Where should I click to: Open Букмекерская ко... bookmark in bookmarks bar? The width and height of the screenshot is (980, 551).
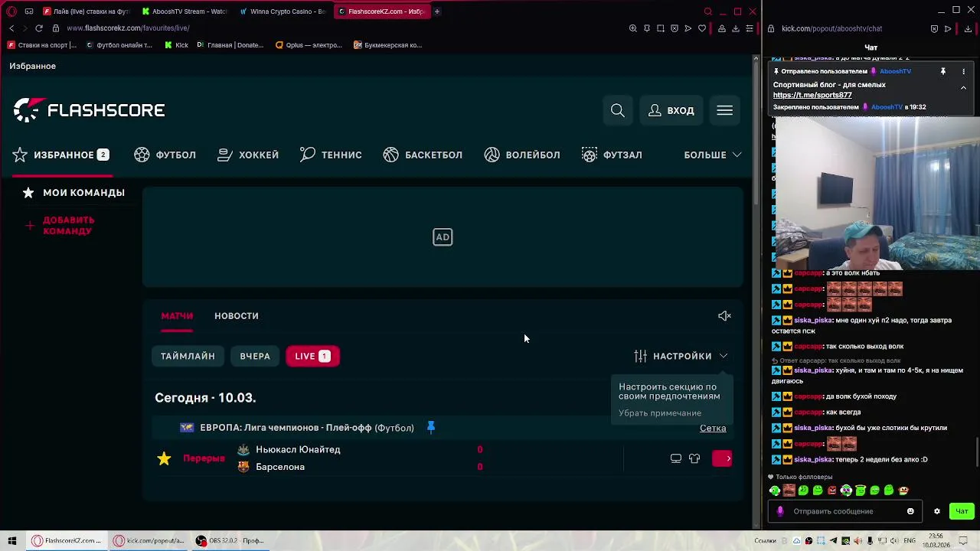[388, 45]
